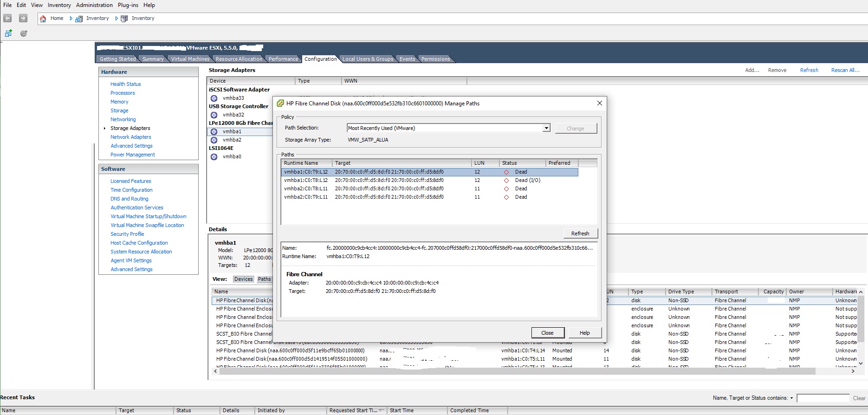Screen dimensions: 868x415
Task: Click Rescan All link
Action: (x=845, y=70)
